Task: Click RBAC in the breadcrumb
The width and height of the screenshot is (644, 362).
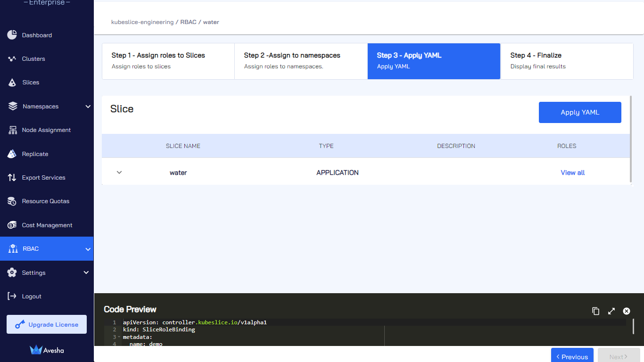Action: [x=188, y=22]
